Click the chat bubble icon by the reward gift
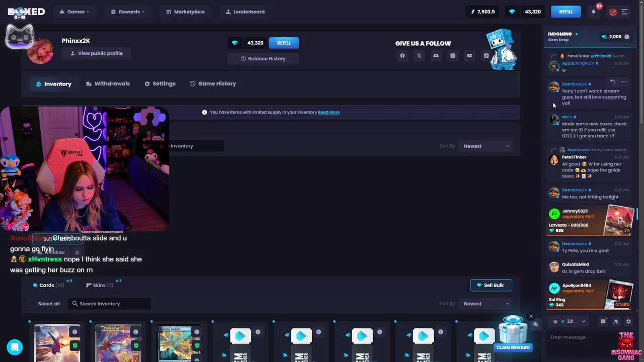Screen dimensions: 644x362 (535, 325)
